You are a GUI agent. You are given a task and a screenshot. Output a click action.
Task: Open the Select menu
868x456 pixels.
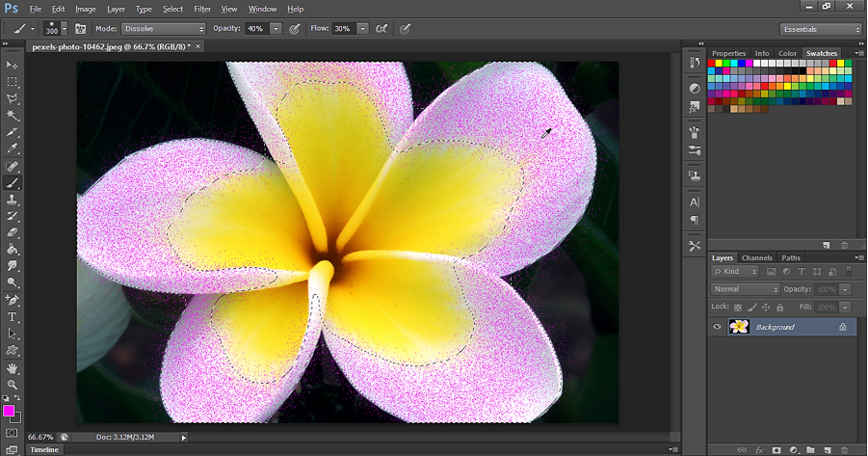172,9
